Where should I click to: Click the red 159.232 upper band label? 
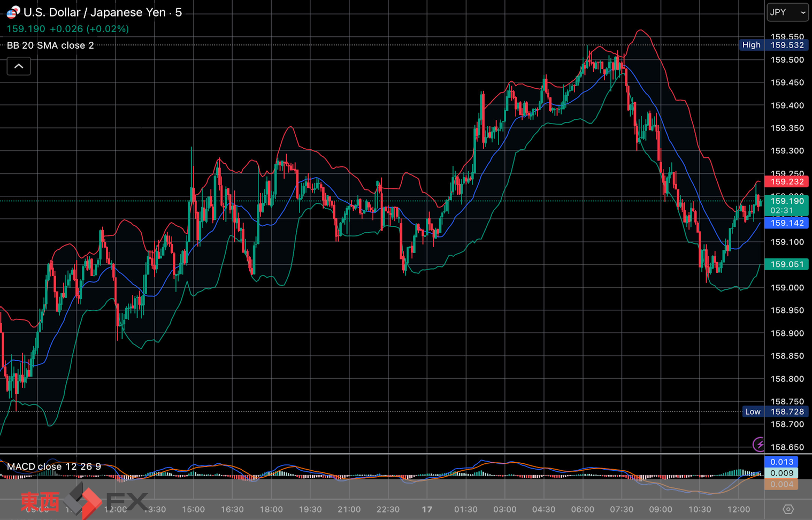786,182
